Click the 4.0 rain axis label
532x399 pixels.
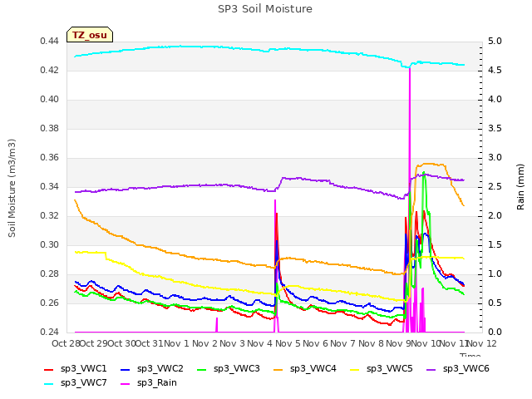tap(495, 100)
